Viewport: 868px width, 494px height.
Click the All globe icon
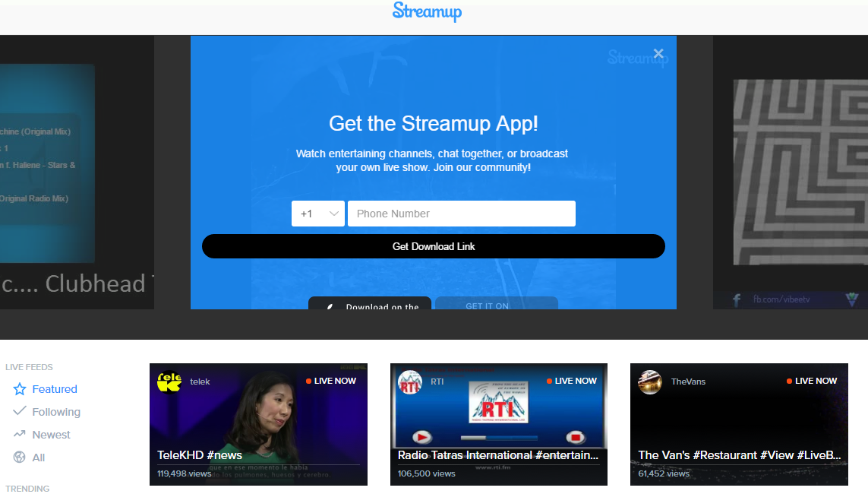[20, 458]
